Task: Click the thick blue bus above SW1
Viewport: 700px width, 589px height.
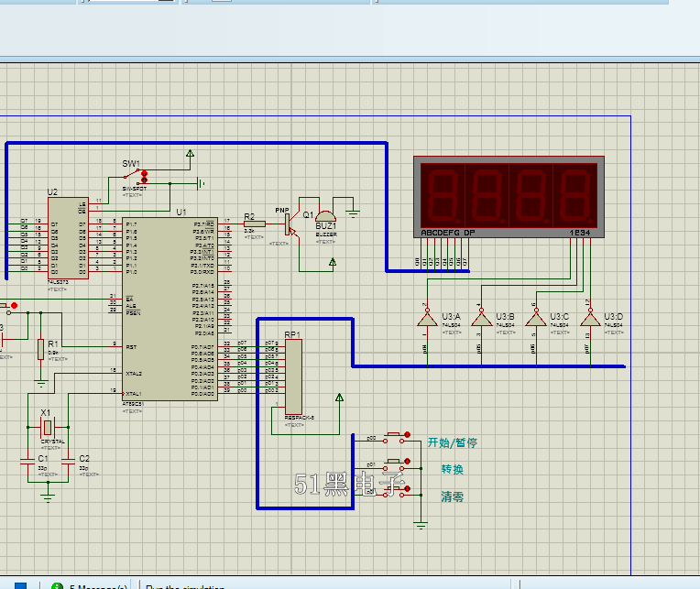Action: pos(196,143)
